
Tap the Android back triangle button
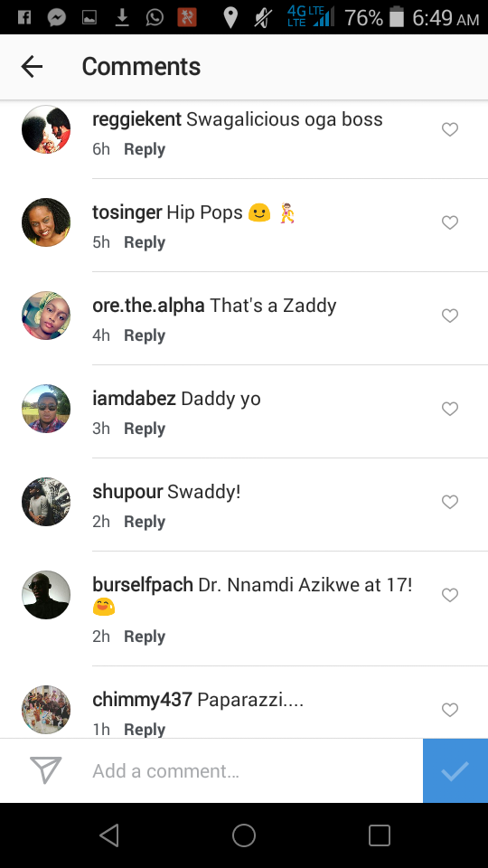point(109,835)
